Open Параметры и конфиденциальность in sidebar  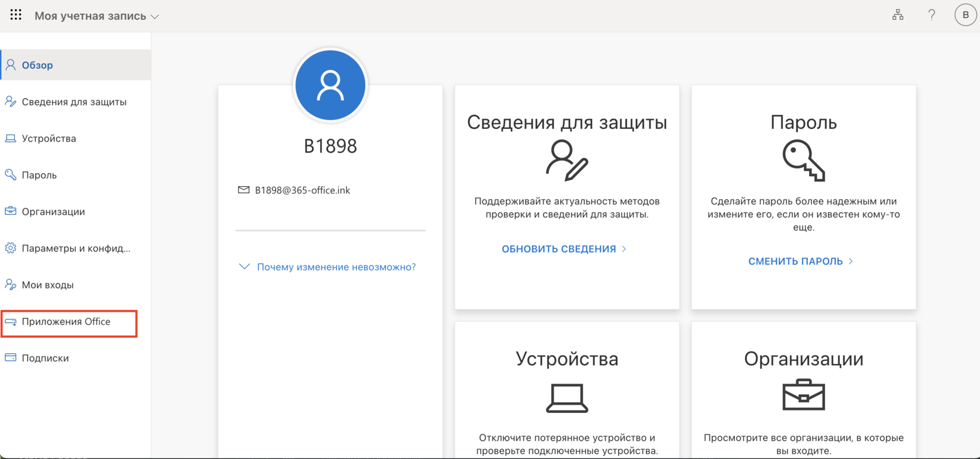coord(76,248)
